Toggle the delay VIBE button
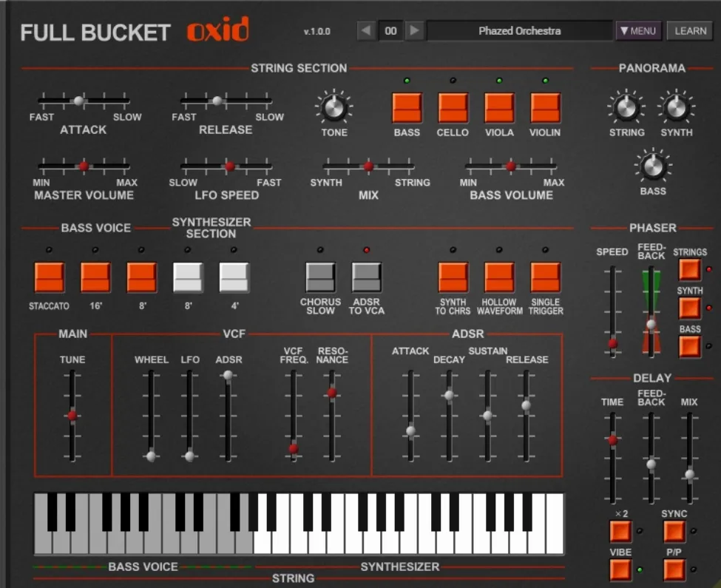721x588 pixels. tap(620, 570)
